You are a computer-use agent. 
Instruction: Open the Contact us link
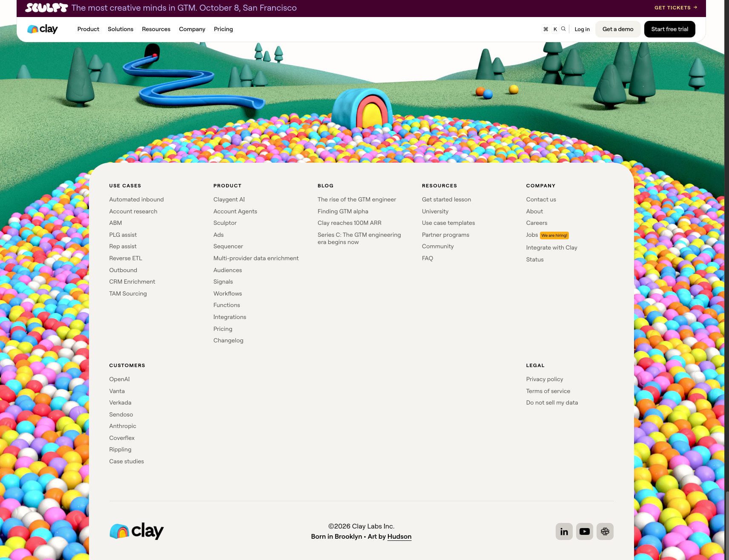541,199
